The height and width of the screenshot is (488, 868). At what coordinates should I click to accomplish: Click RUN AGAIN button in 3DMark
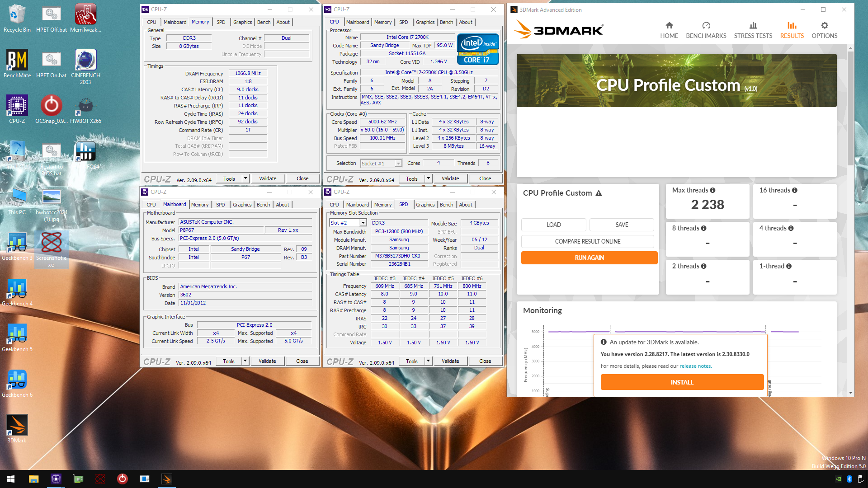coord(589,258)
